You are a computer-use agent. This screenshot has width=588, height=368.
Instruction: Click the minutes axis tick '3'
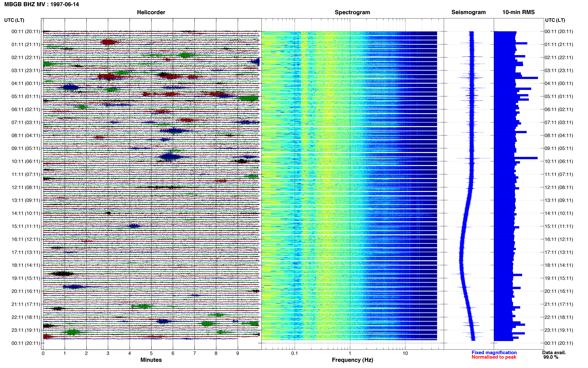click(108, 353)
